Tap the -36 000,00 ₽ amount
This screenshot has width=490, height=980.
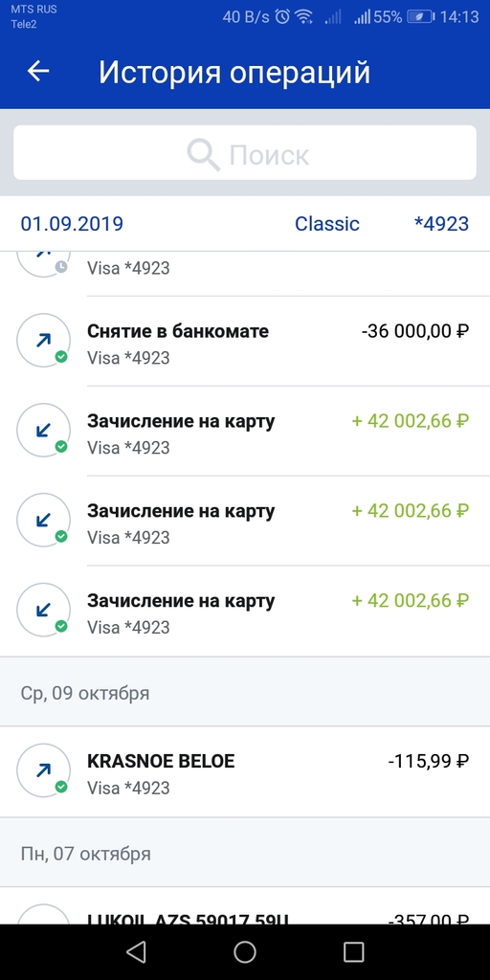coord(415,331)
